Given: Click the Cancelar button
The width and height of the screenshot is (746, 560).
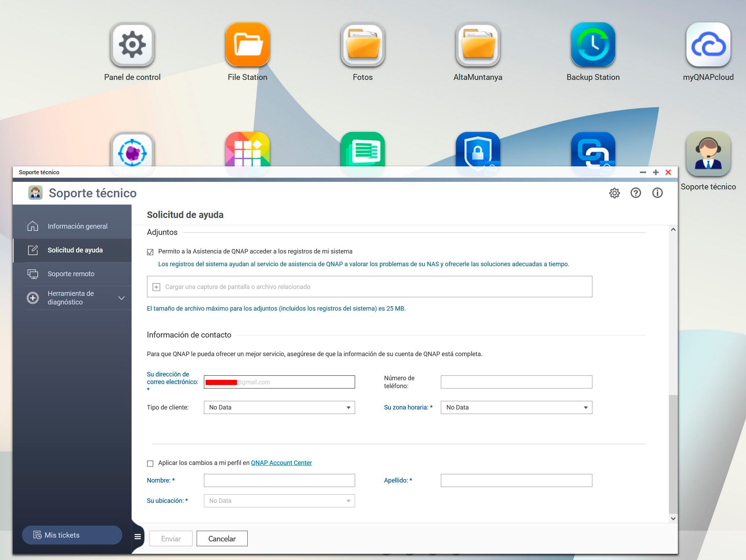Looking at the screenshot, I should (x=222, y=539).
